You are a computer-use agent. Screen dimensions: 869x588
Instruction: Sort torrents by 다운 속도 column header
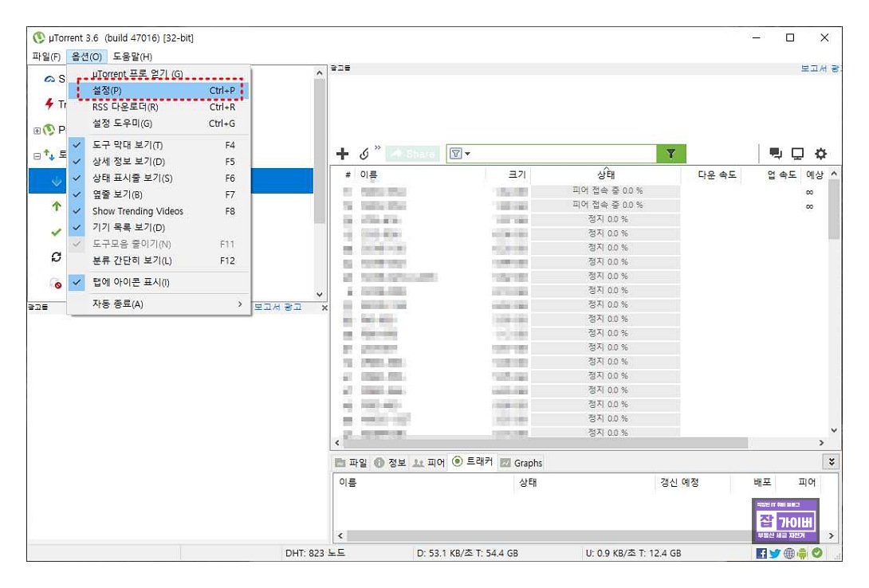click(x=717, y=174)
